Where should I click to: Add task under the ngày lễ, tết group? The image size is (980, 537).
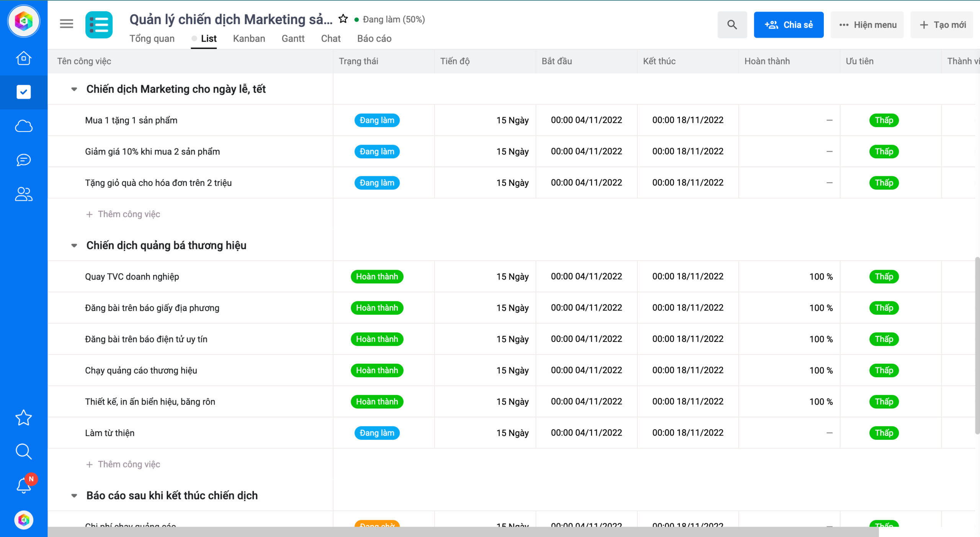pos(123,214)
